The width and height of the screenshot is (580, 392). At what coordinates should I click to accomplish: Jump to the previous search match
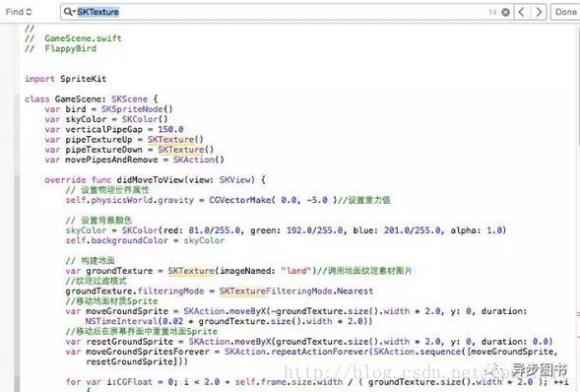(522, 12)
